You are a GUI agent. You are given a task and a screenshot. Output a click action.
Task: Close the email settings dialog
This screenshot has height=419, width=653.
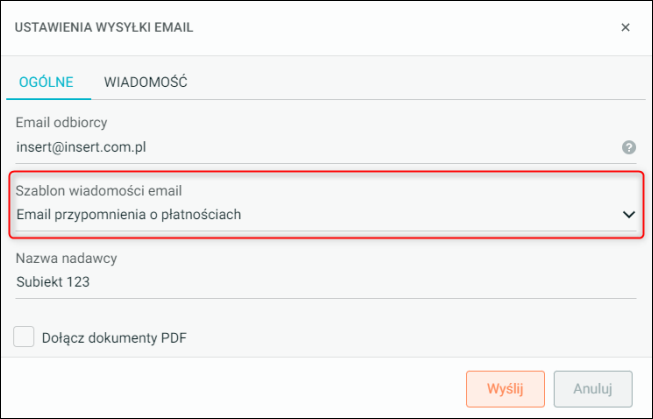(x=625, y=27)
